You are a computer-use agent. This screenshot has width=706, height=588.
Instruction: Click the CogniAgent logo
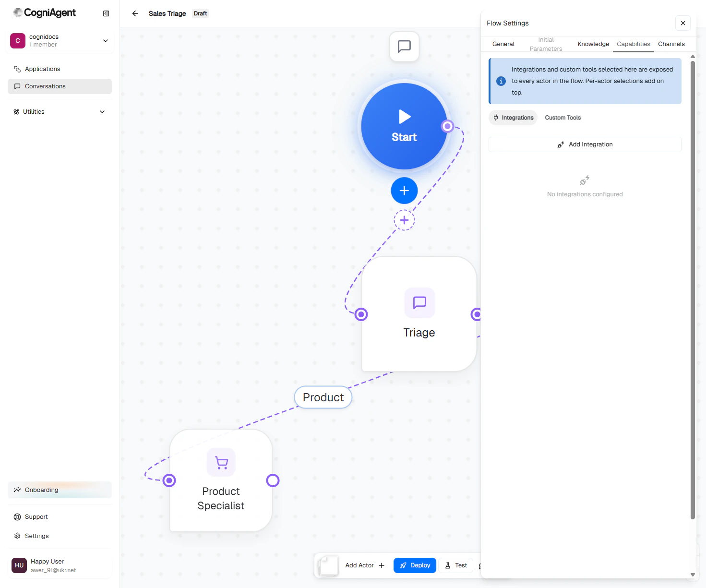coord(45,13)
